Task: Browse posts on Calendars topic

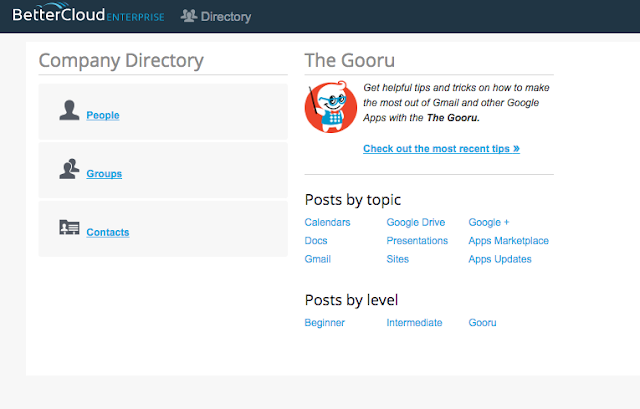Action: tap(327, 222)
